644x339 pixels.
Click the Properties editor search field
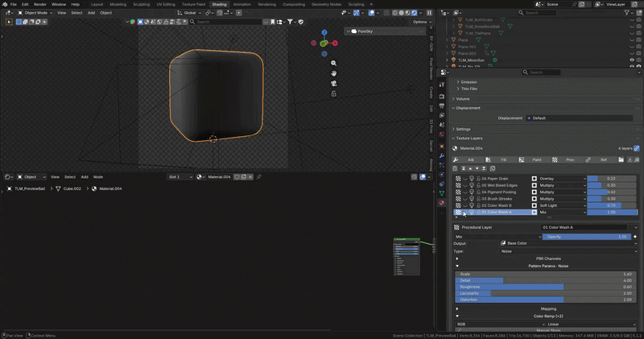point(541,72)
